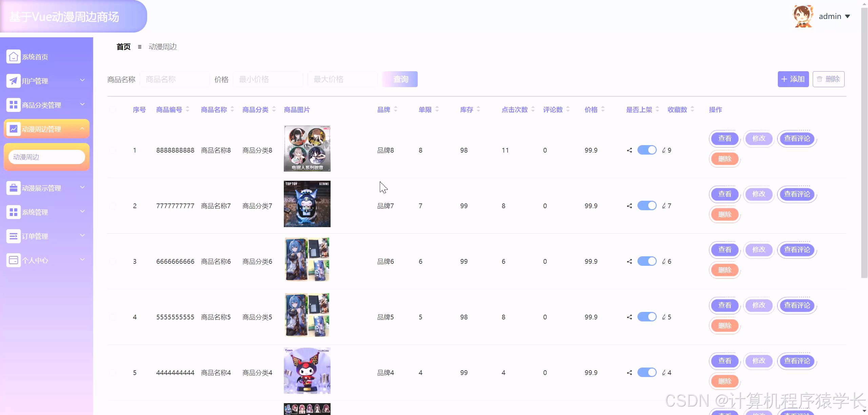Click the 订单管理 list icon
This screenshot has width=868, height=415.
(x=13, y=236)
